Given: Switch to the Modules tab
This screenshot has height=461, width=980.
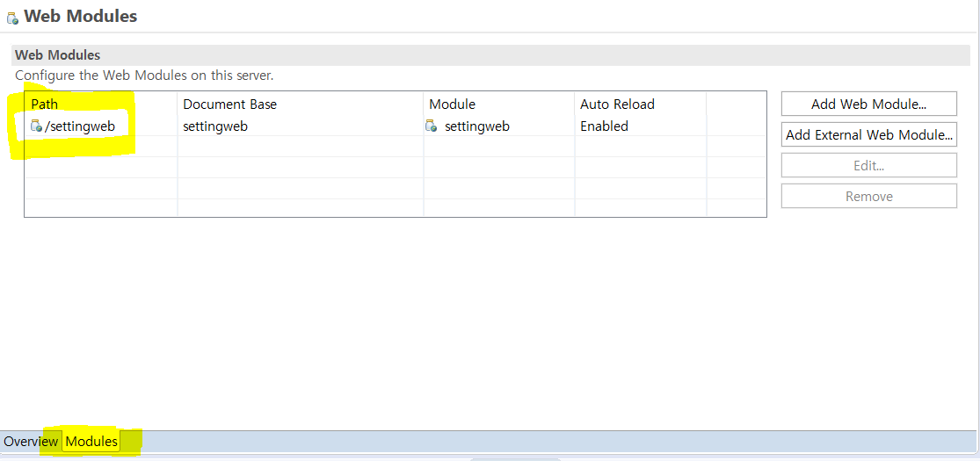Looking at the screenshot, I should [x=91, y=442].
